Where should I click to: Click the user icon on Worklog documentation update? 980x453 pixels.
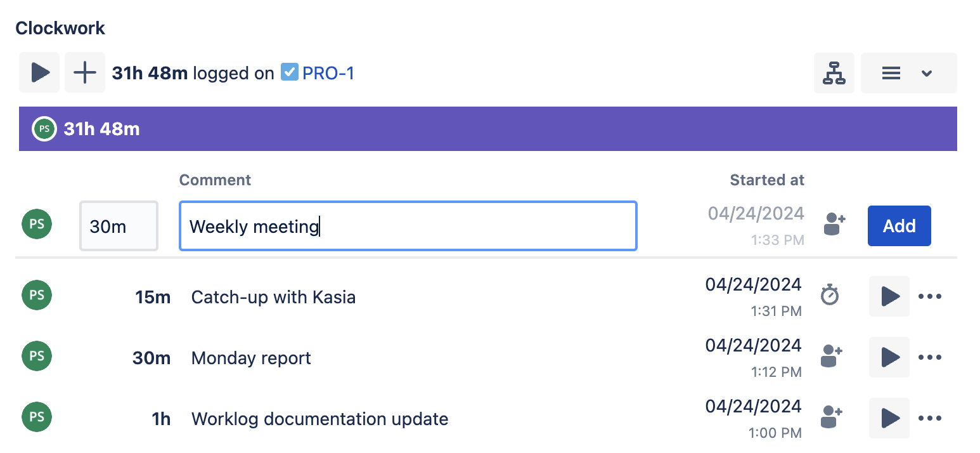coord(831,417)
